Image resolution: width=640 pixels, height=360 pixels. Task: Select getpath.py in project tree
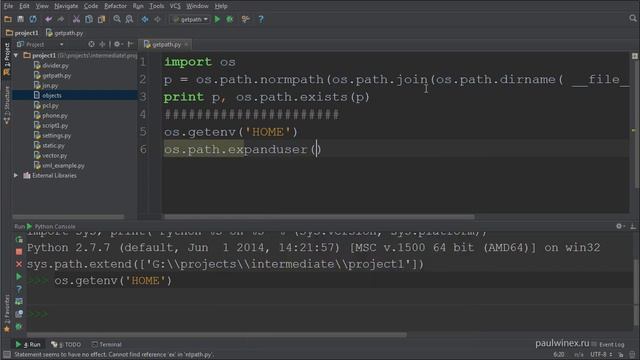tap(53, 76)
